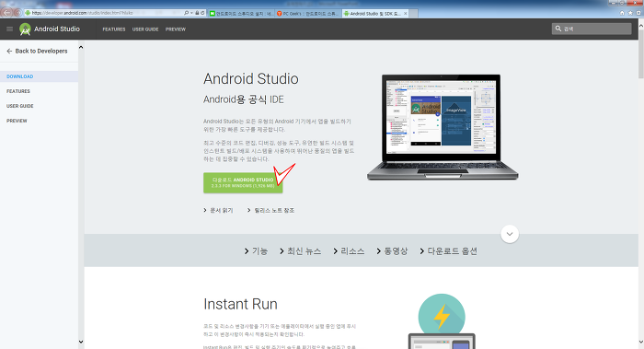Close the Android Studio 및 SDK browser tab
Screen dimensions: 644x349
point(406,14)
